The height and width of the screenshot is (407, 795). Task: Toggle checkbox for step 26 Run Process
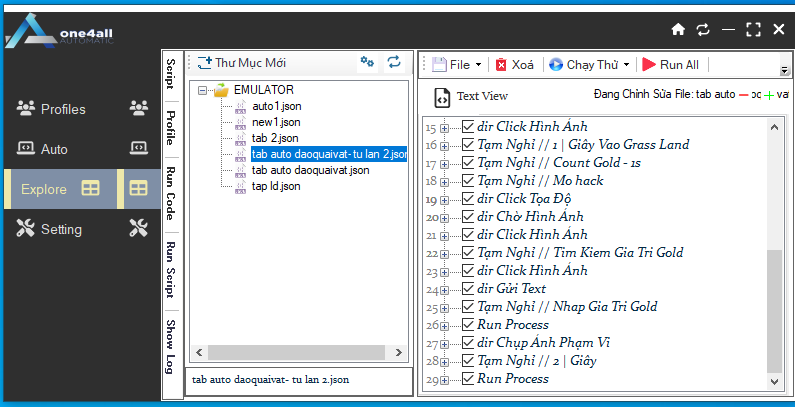point(468,324)
